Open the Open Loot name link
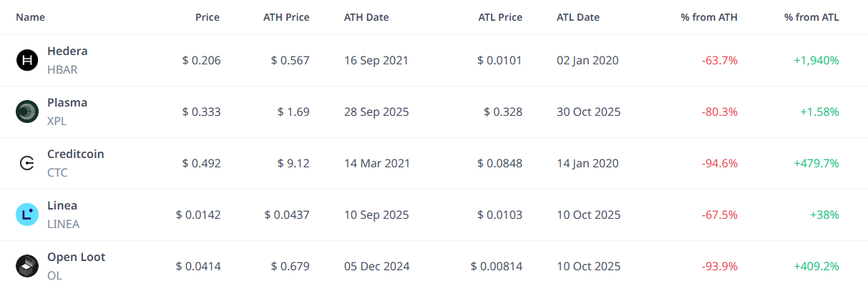Viewport: 868px width, 291px height. point(77,257)
